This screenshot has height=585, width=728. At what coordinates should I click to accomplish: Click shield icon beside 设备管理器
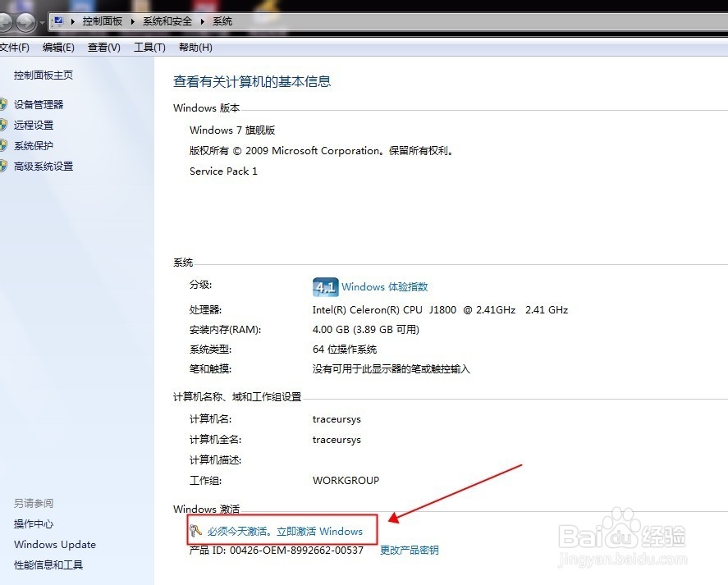(4, 104)
